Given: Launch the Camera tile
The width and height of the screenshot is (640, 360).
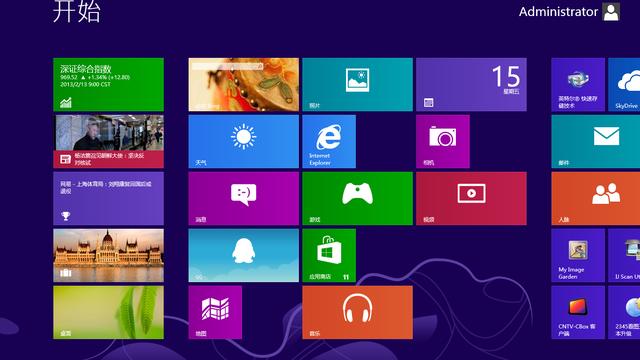Looking at the screenshot, I should coord(443,141).
